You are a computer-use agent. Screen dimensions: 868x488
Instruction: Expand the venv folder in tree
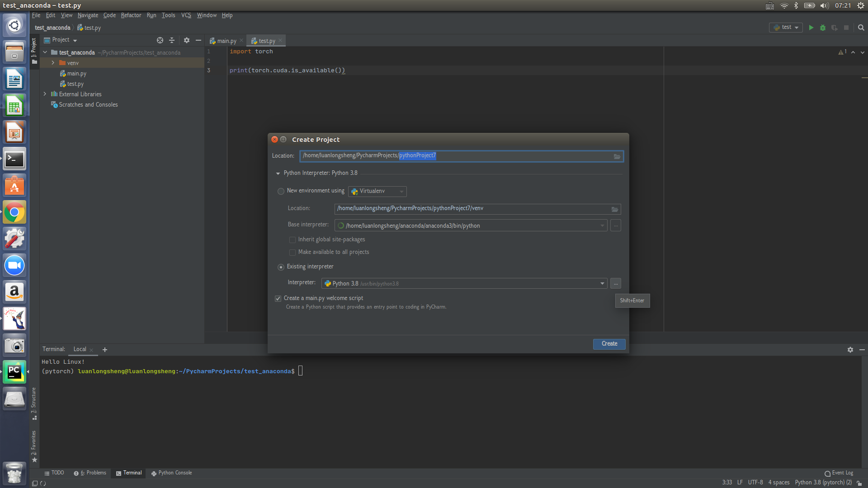click(53, 63)
